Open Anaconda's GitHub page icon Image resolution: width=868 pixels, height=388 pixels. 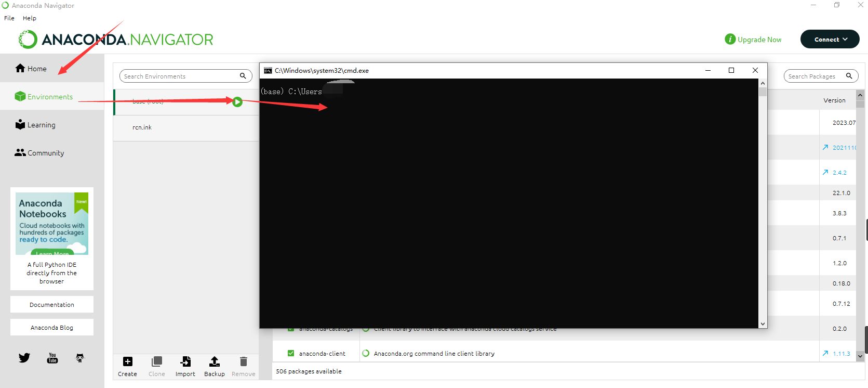coord(80,358)
